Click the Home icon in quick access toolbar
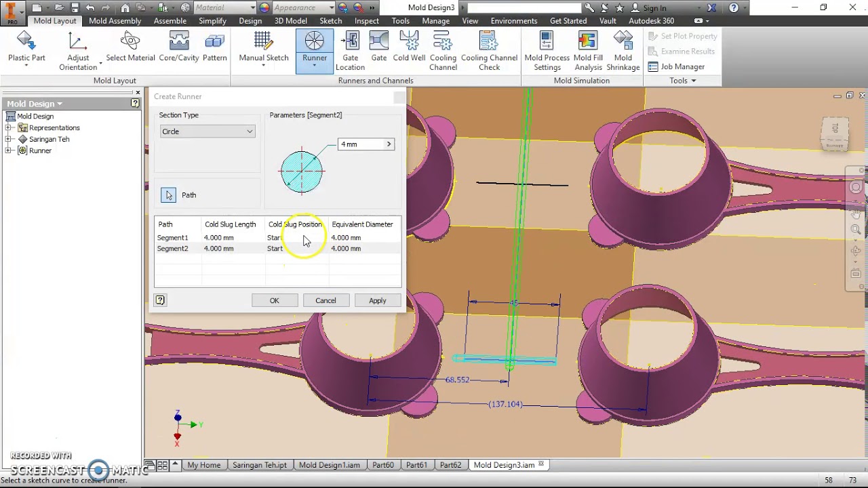 (x=125, y=7)
